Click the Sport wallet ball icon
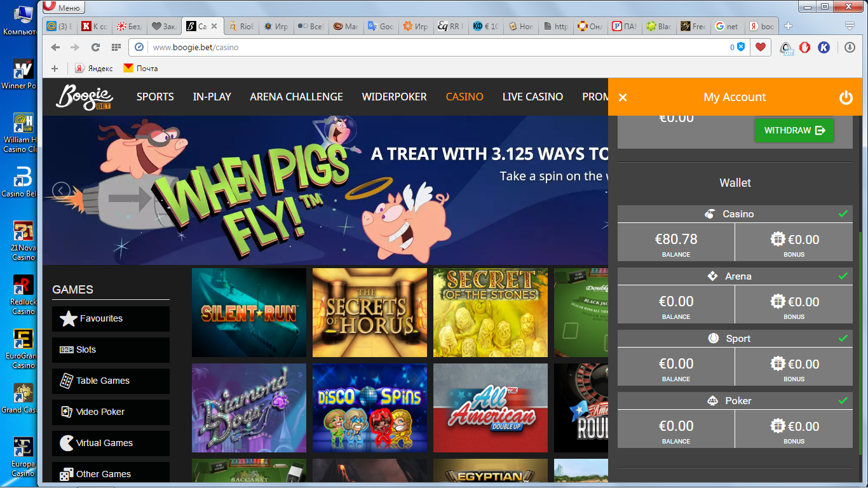868x488 pixels. pos(714,339)
